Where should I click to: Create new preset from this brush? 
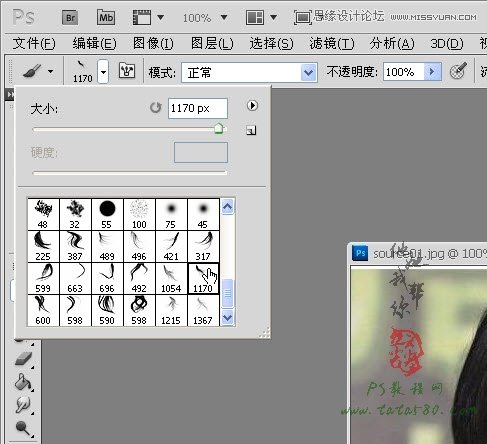click(x=251, y=130)
